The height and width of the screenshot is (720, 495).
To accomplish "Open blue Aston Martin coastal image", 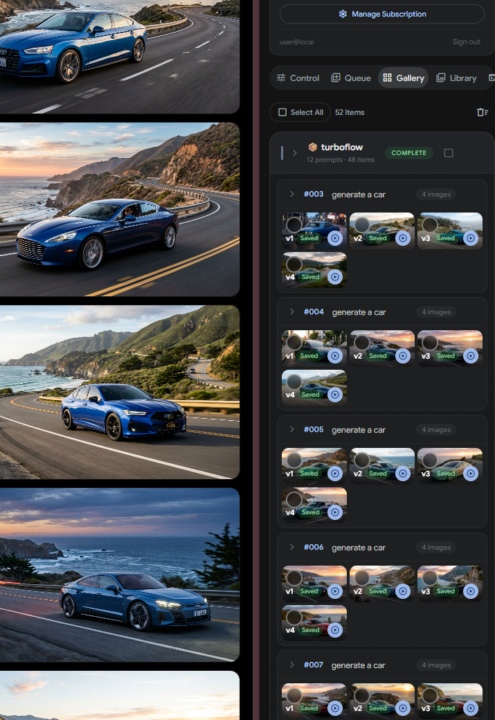I will pyautogui.click(x=119, y=209).
